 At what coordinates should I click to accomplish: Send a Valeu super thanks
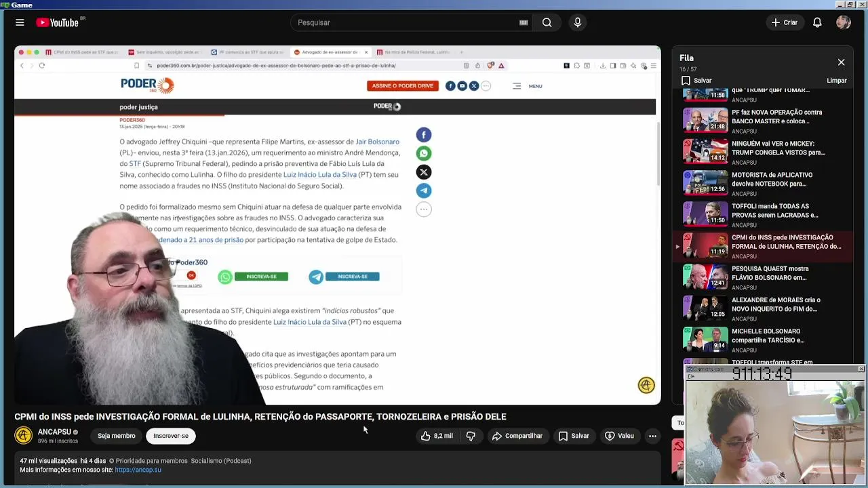point(619,436)
